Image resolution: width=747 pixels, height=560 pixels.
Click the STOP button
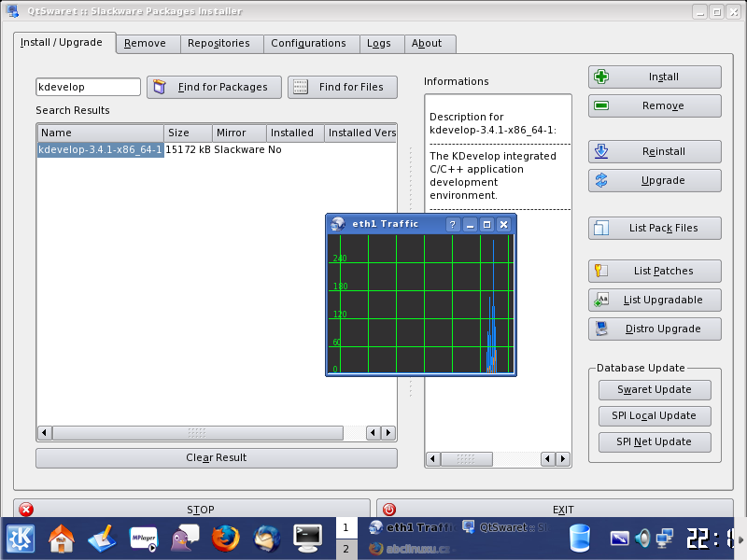(x=191, y=510)
